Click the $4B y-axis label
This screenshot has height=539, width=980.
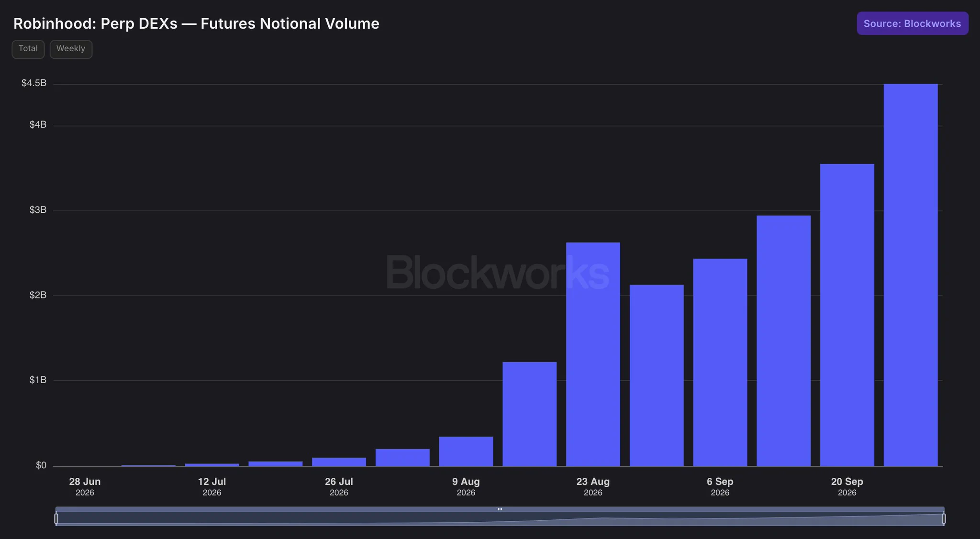(38, 125)
